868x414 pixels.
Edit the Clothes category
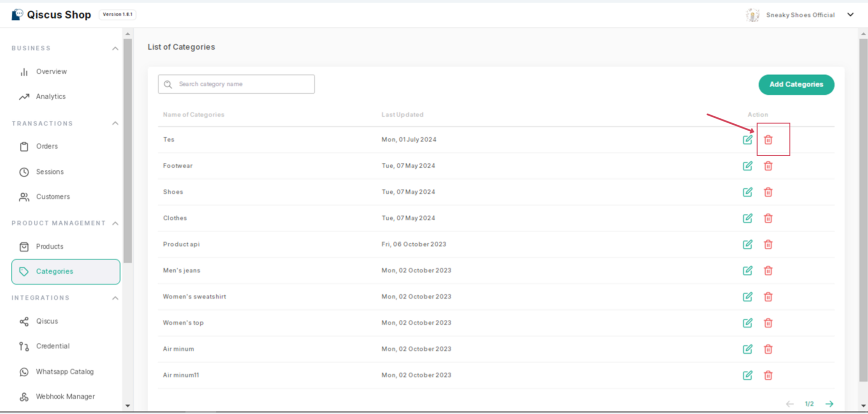pyautogui.click(x=747, y=218)
